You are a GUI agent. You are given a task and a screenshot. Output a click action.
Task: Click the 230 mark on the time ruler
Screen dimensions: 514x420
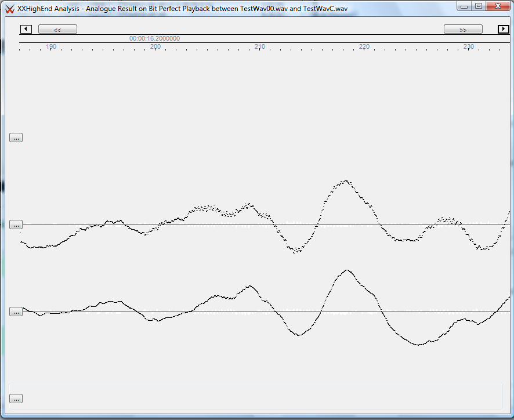click(469, 46)
